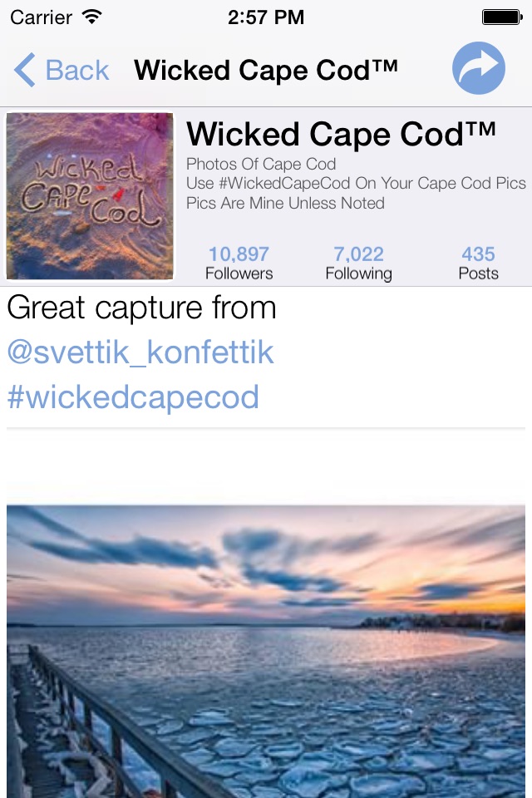The image size is (532, 798).
Task: View the 10,897 Followers list
Action: pos(239,263)
